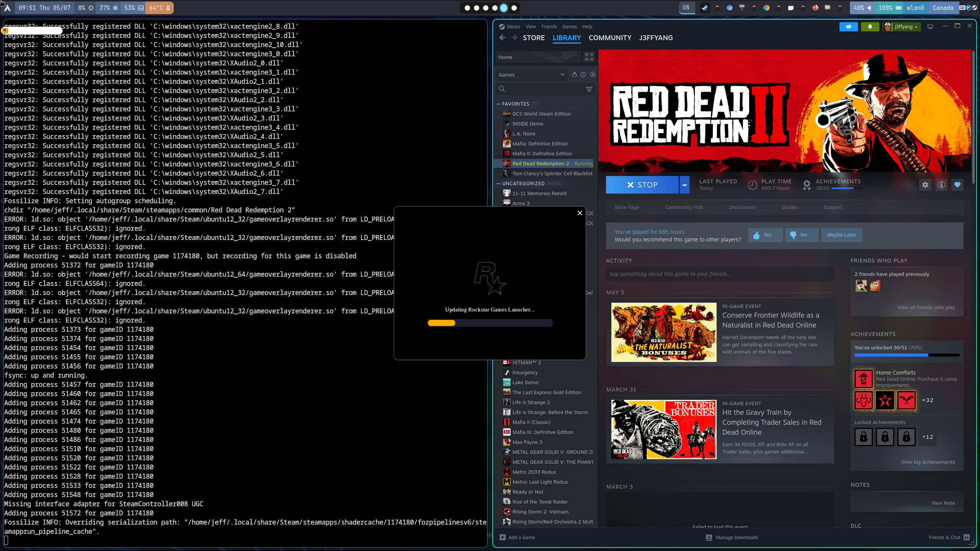Image resolution: width=980 pixels, height=551 pixels.
Task: Open Firefox from the top bar
Action: pyautogui.click(x=815, y=8)
